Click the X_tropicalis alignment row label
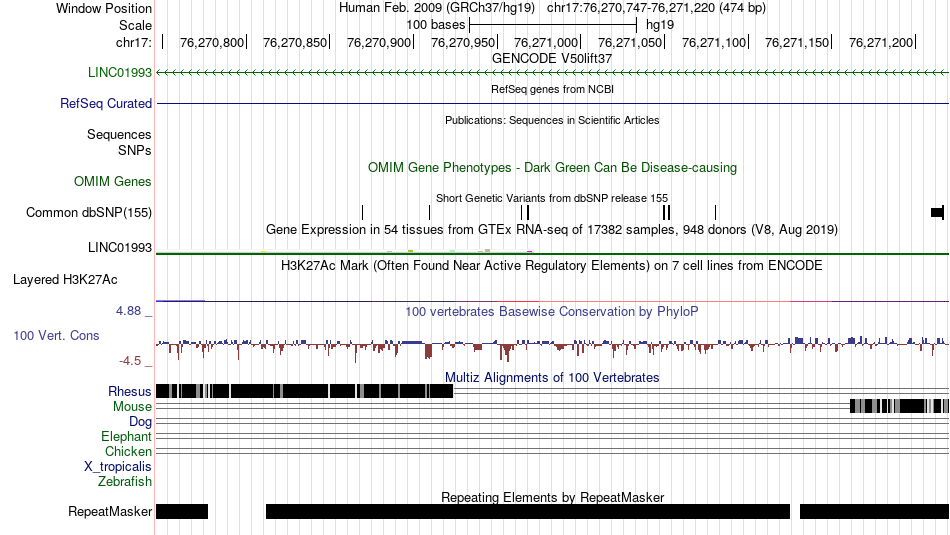The height and width of the screenshot is (535, 950). pyautogui.click(x=118, y=467)
